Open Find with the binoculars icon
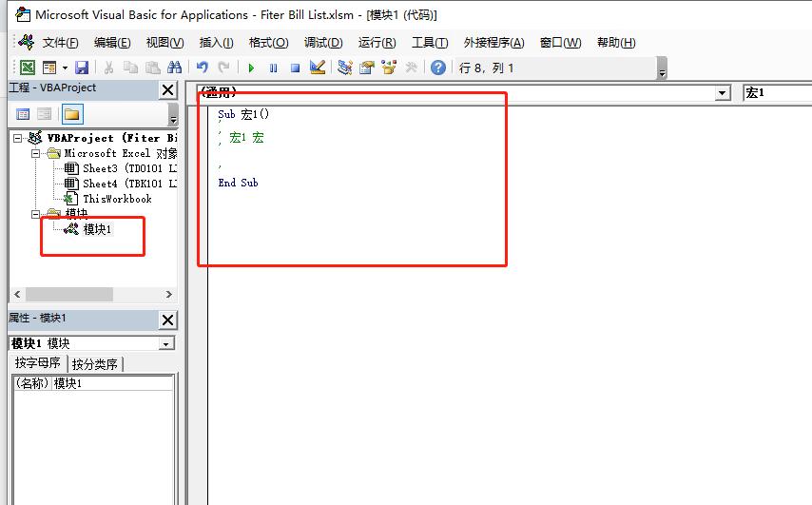Image resolution: width=812 pixels, height=505 pixels. coord(175,68)
